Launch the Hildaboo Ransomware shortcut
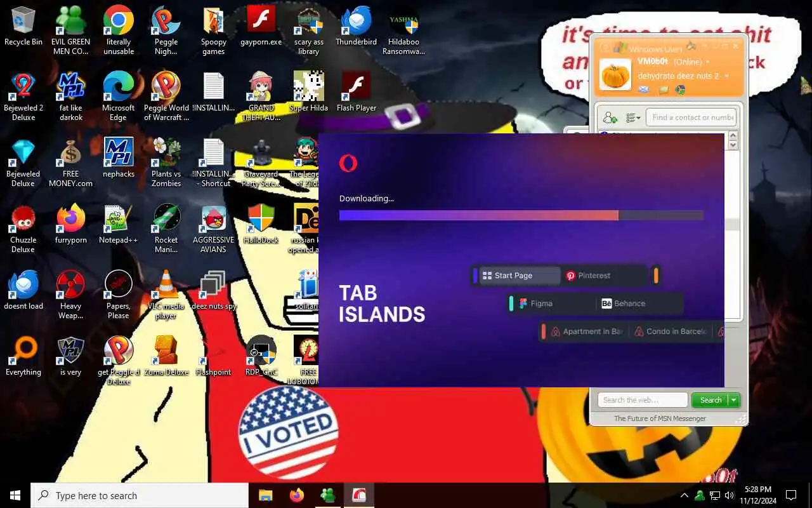This screenshot has height=508, width=812. [404, 30]
